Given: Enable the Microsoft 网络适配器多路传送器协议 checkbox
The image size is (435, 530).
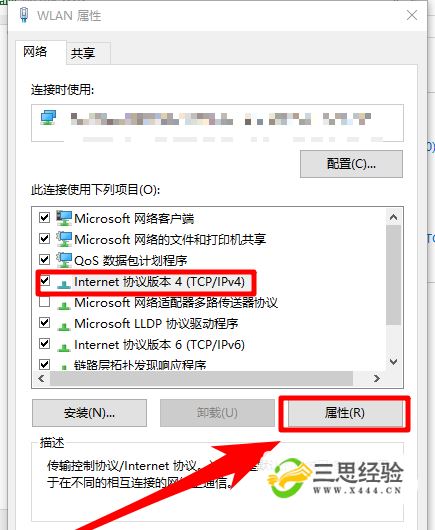Looking at the screenshot, I should pyautogui.click(x=45, y=302).
